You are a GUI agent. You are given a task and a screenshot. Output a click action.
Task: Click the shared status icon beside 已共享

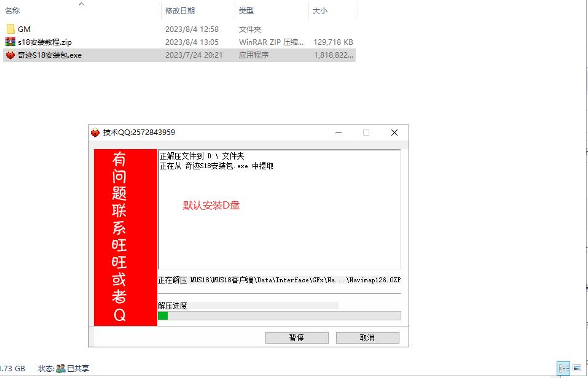pos(61,368)
